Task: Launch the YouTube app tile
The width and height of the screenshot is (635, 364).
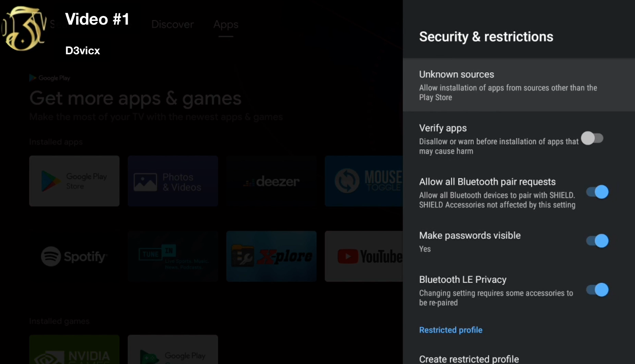Action: point(364,256)
